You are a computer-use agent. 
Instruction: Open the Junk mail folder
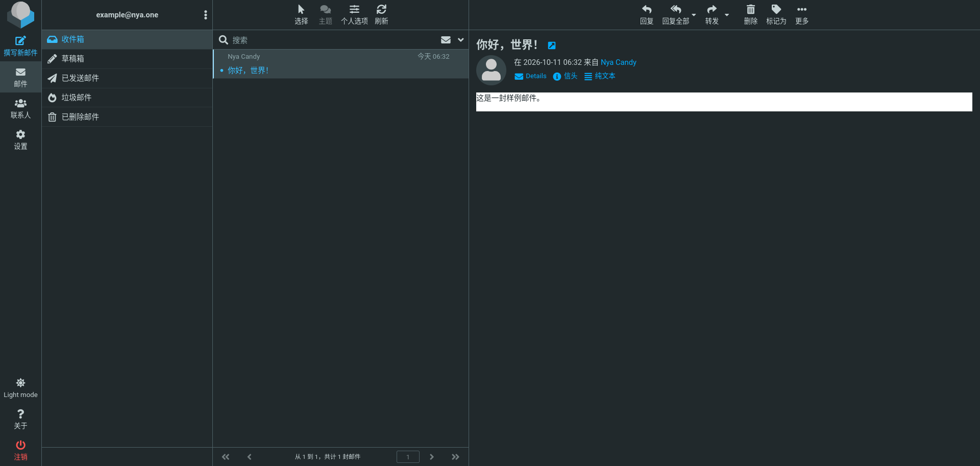pos(127,98)
